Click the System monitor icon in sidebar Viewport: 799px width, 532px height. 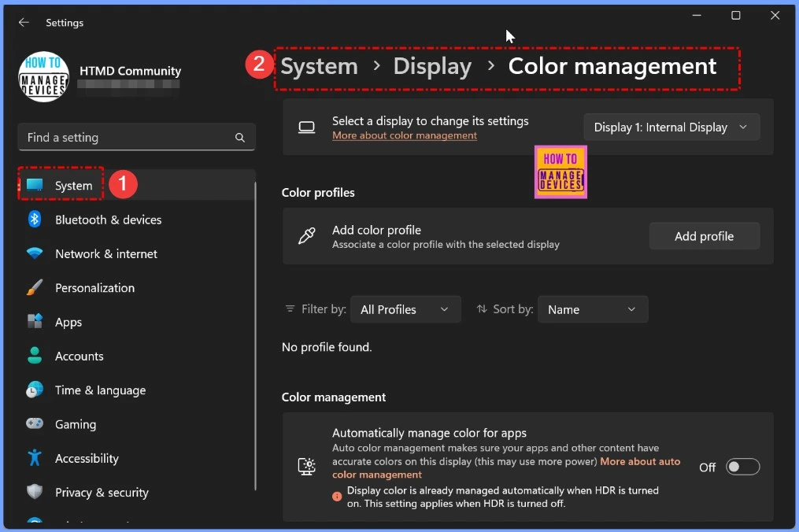(35, 185)
